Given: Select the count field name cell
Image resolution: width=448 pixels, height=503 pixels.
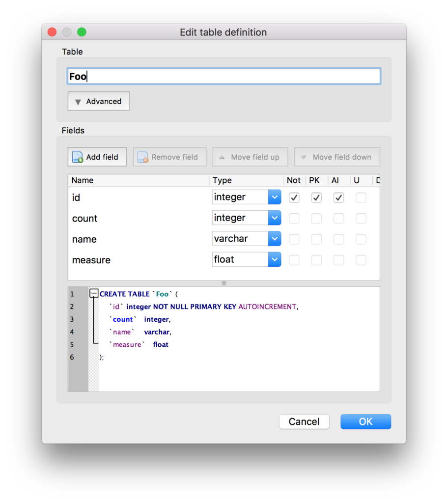Looking at the screenshot, I should [139, 219].
